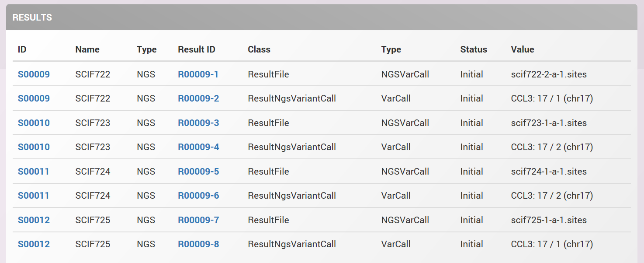644x263 pixels.
Task: Click the Result ID column header
Action: (x=197, y=49)
